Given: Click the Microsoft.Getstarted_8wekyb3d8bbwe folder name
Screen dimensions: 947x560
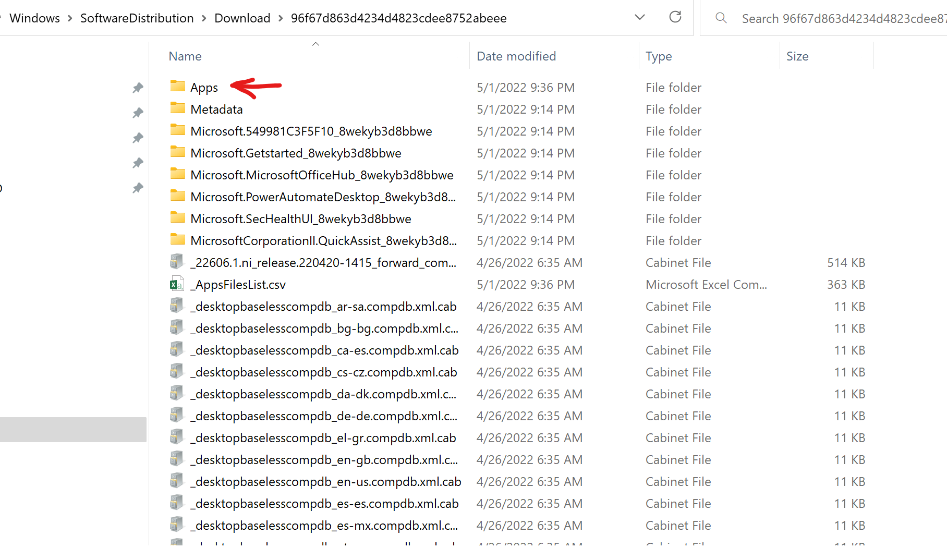Looking at the screenshot, I should pyautogui.click(x=296, y=153).
